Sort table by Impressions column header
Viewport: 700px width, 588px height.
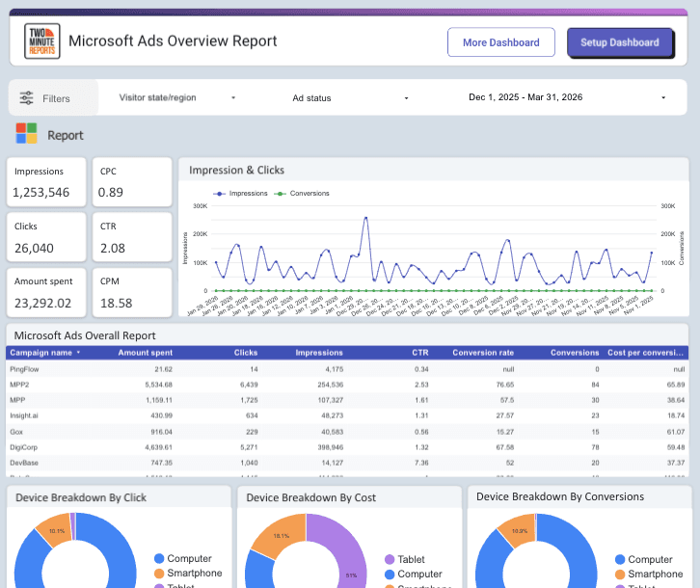tap(319, 353)
